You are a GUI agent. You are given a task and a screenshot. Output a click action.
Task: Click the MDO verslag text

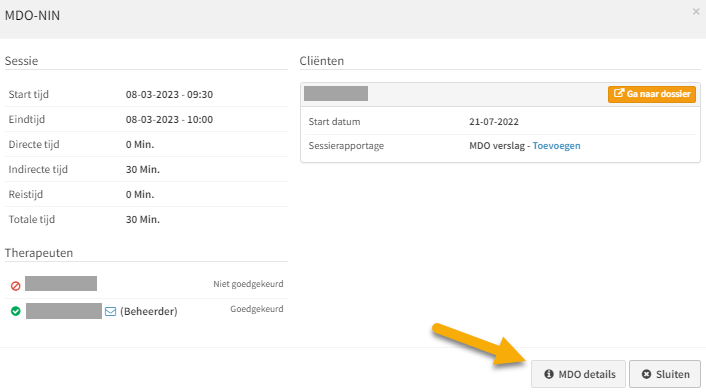pyautogui.click(x=497, y=146)
